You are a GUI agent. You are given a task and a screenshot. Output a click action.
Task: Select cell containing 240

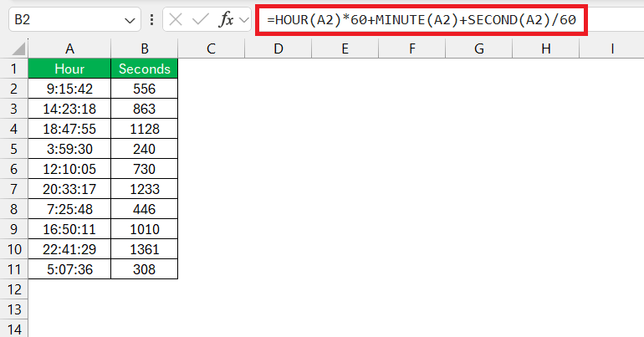click(144, 149)
